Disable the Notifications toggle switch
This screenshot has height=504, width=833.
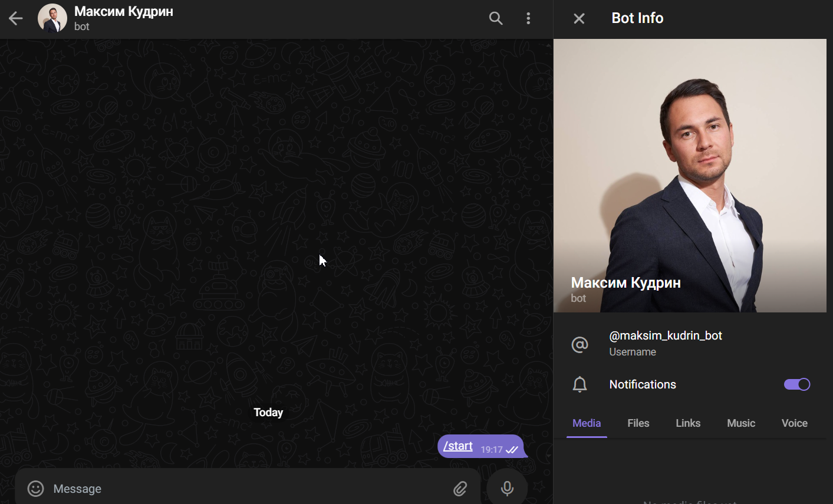click(x=796, y=384)
